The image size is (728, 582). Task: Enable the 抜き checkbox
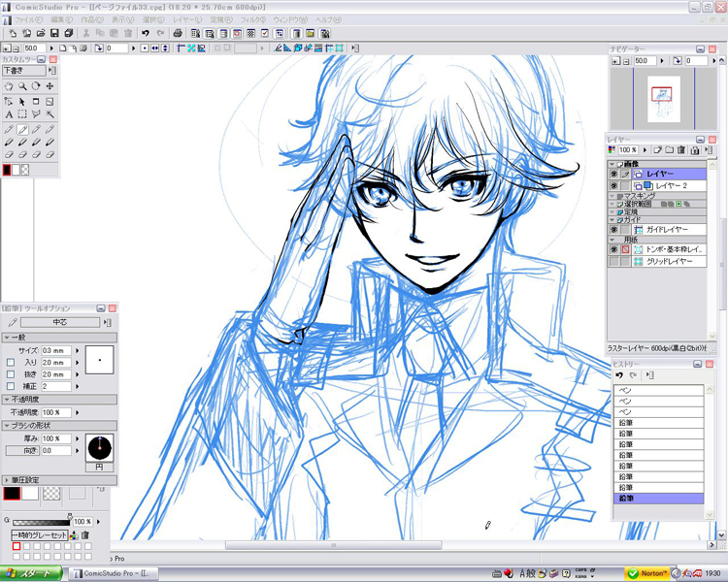[11, 374]
